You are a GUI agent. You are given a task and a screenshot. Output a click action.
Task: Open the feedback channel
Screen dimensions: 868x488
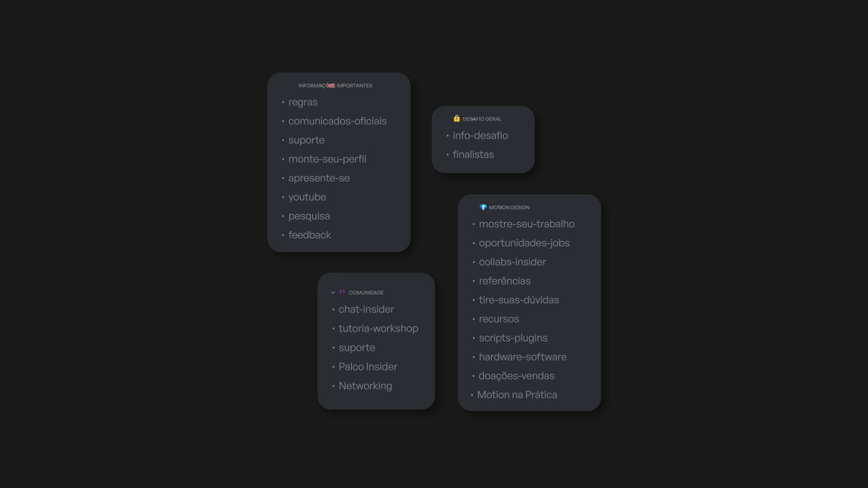310,235
